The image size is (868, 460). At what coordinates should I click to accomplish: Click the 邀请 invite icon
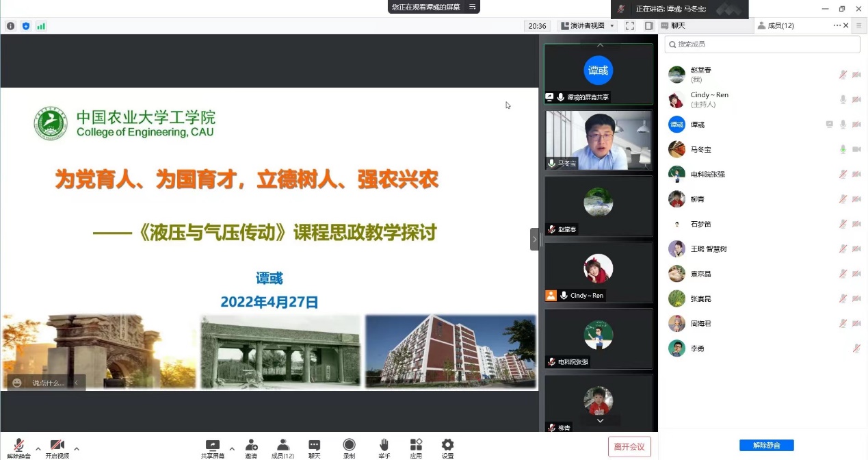(x=251, y=448)
